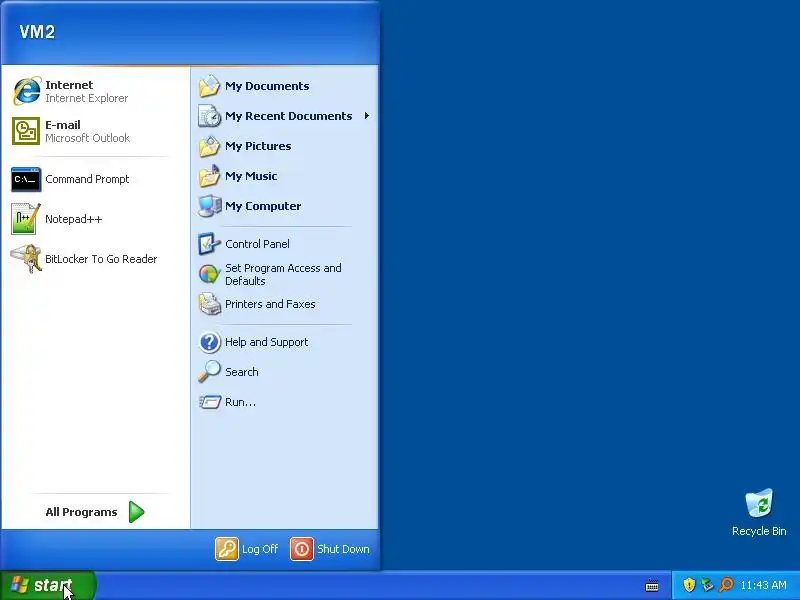800x600 pixels.
Task: Click the My Pictures label
Action: [x=258, y=146]
